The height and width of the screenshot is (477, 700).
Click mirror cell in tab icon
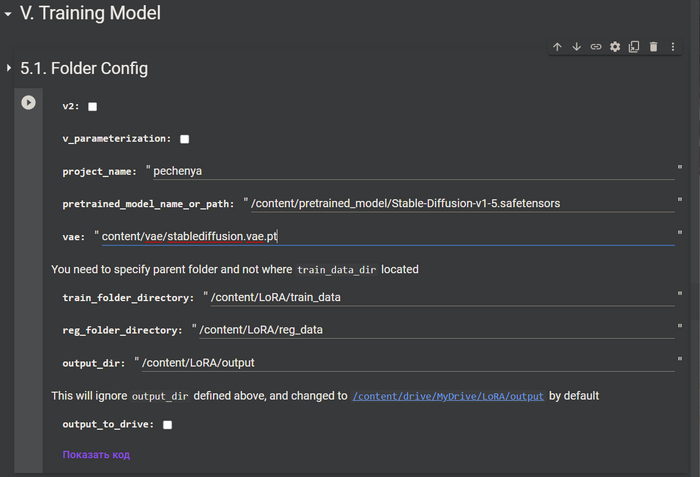click(x=634, y=47)
